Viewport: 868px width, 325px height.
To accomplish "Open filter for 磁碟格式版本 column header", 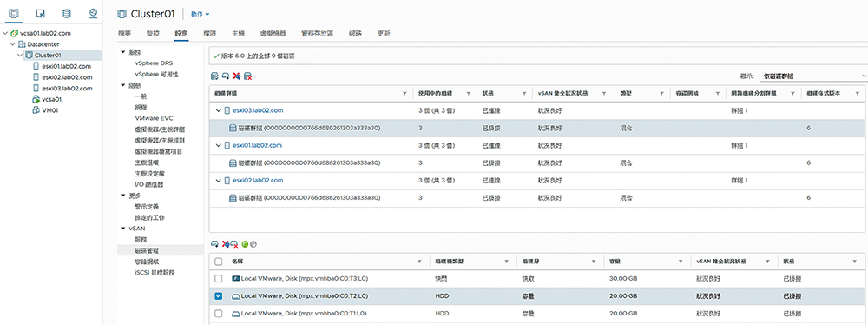I will [x=858, y=94].
